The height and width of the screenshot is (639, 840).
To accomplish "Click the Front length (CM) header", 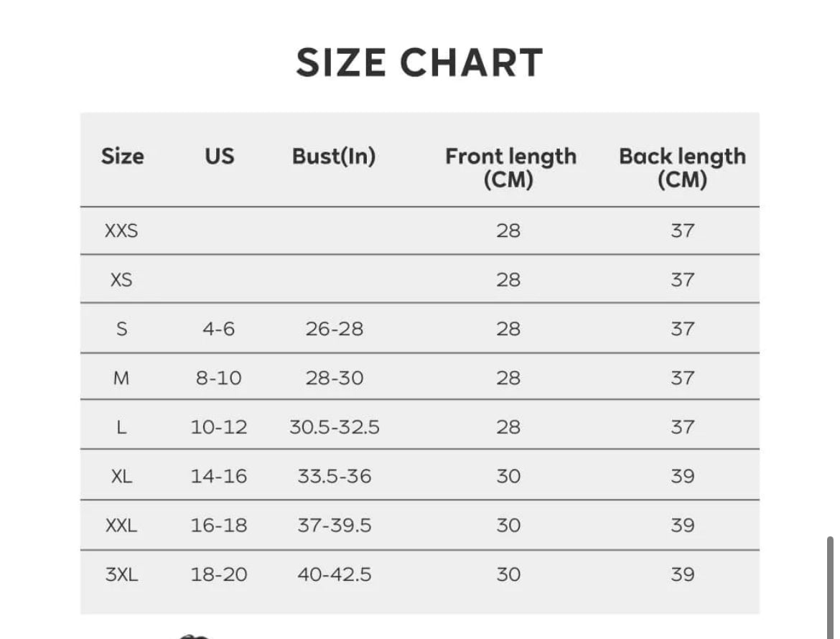I will 510,167.
